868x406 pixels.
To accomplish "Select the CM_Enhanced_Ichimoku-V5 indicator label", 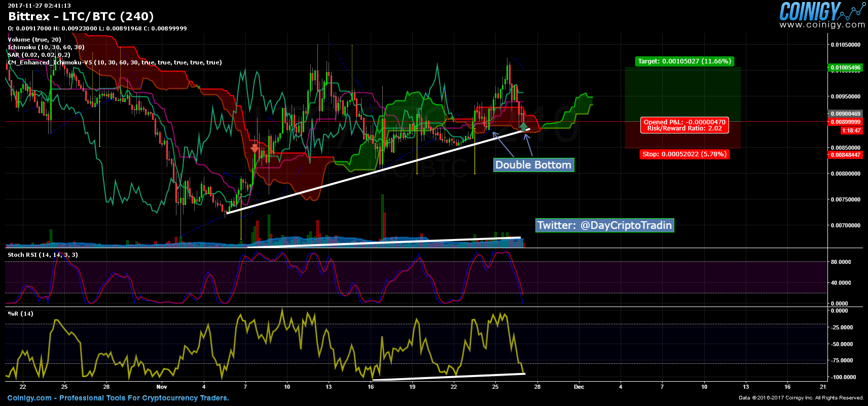I will tap(115, 62).
